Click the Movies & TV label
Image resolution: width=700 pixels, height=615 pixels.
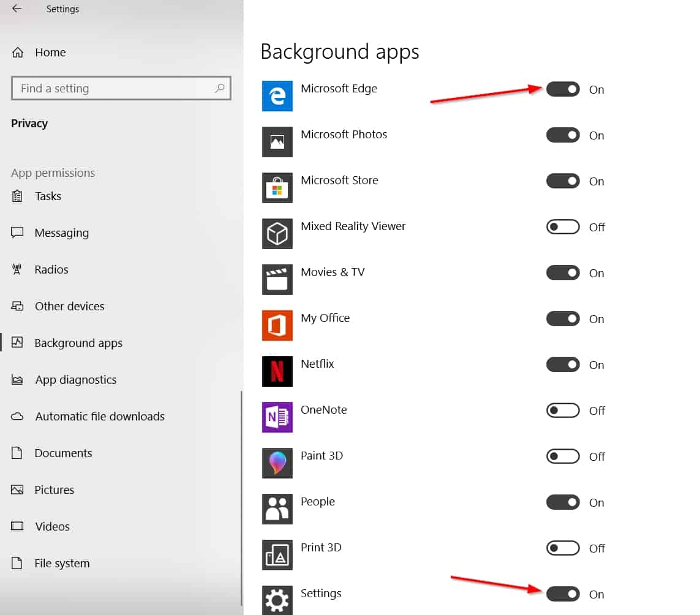click(333, 272)
